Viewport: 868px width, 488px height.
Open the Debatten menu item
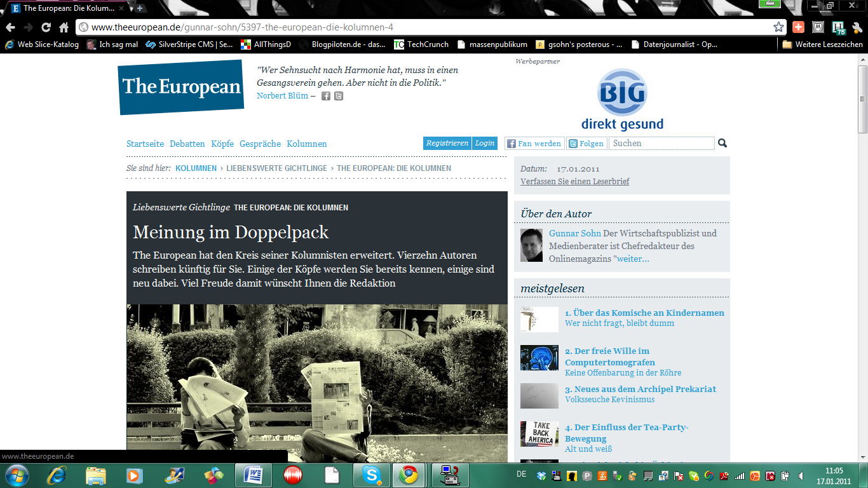[187, 144]
